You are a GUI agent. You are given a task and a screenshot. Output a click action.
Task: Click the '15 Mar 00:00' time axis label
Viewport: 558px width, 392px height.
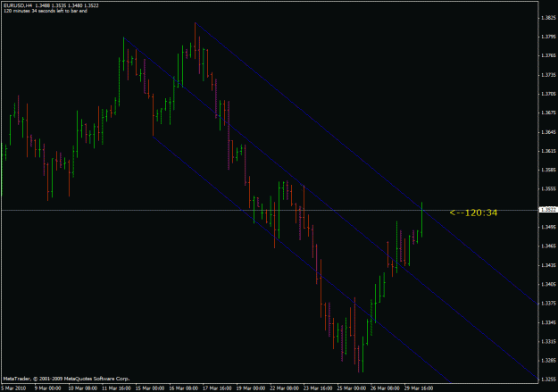pos(150,388)
